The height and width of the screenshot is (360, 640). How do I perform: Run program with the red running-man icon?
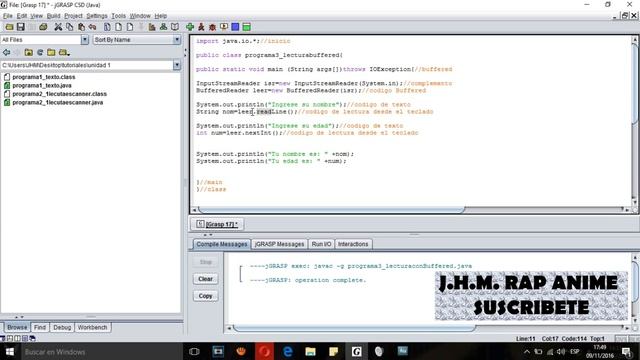tap(201, 27)
